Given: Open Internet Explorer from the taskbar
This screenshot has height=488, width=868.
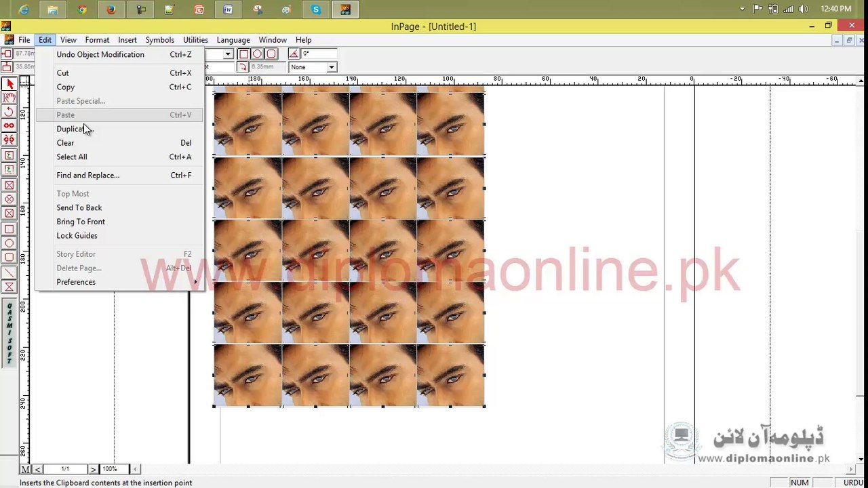Looking at the screenshot, I should pos(24,9).
